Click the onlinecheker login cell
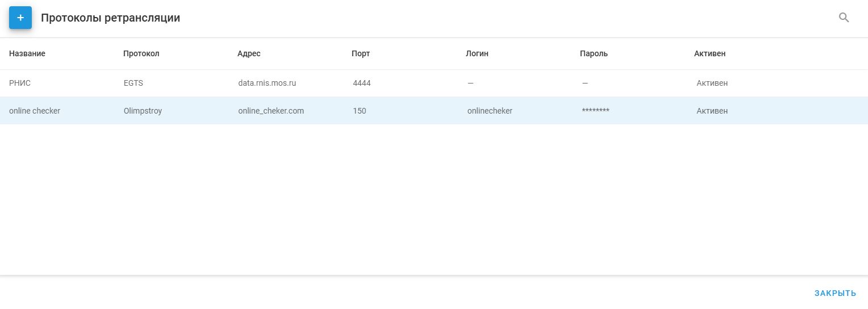 pyautogui.click(x=490, y=111)
